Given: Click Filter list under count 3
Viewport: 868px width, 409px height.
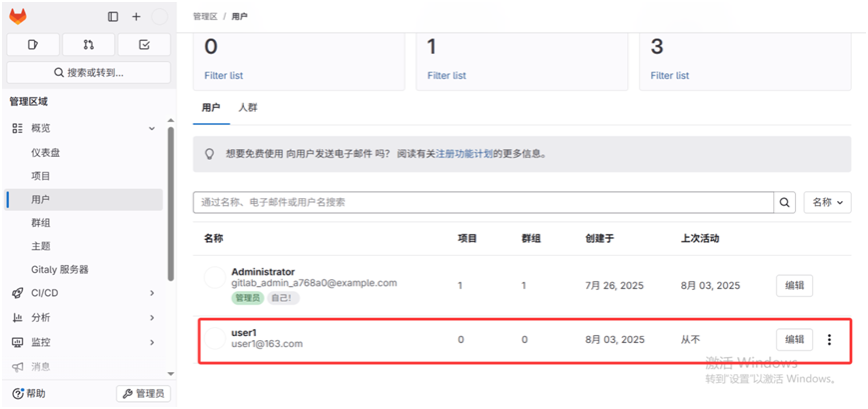Looking at the screenshot, I should pos(670,75).
